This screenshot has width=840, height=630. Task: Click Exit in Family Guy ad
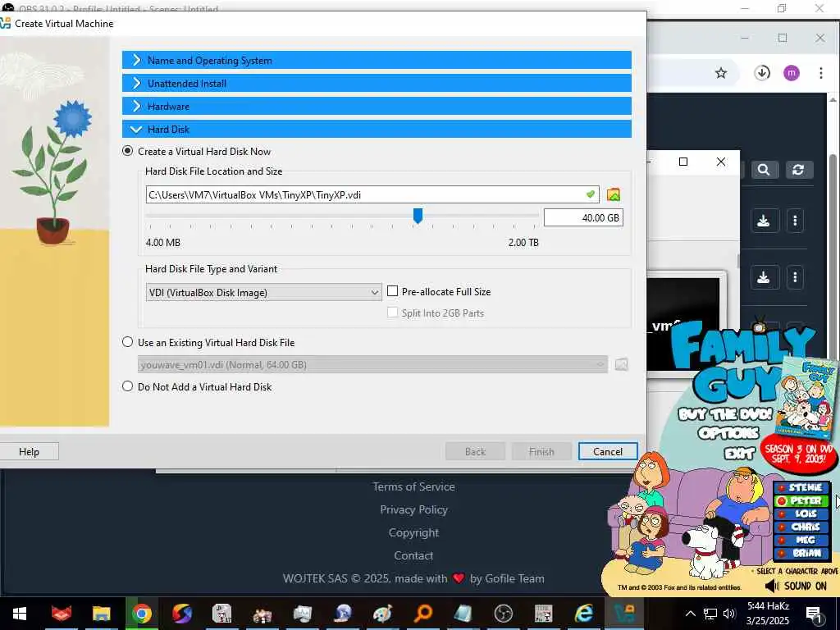click(x=739, y=454)
